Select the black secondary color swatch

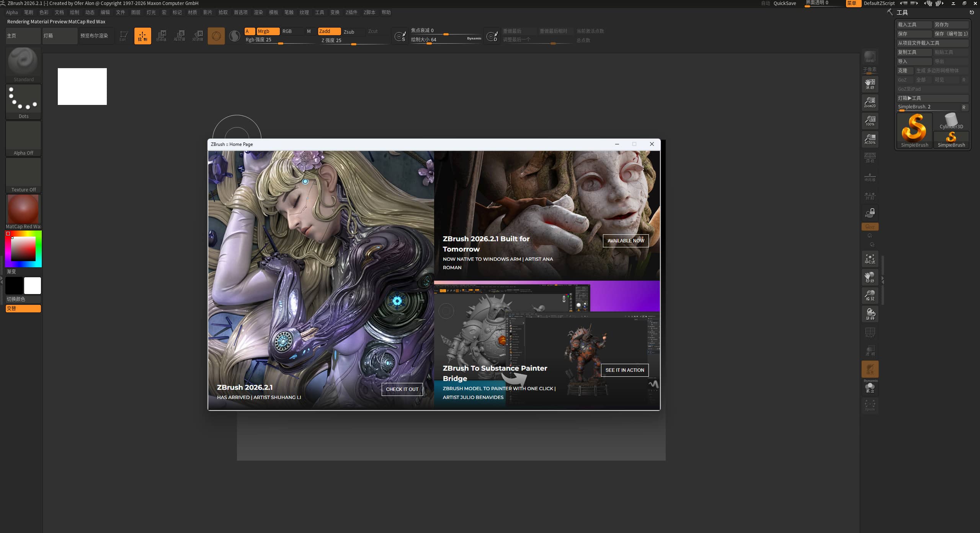coord(14,286)
